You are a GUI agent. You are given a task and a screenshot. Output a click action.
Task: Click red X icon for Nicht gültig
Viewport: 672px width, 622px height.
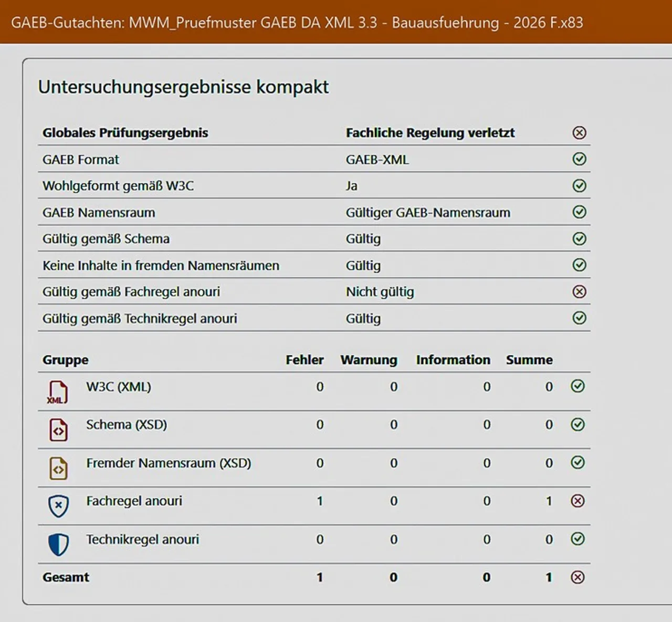pos(579,292)
